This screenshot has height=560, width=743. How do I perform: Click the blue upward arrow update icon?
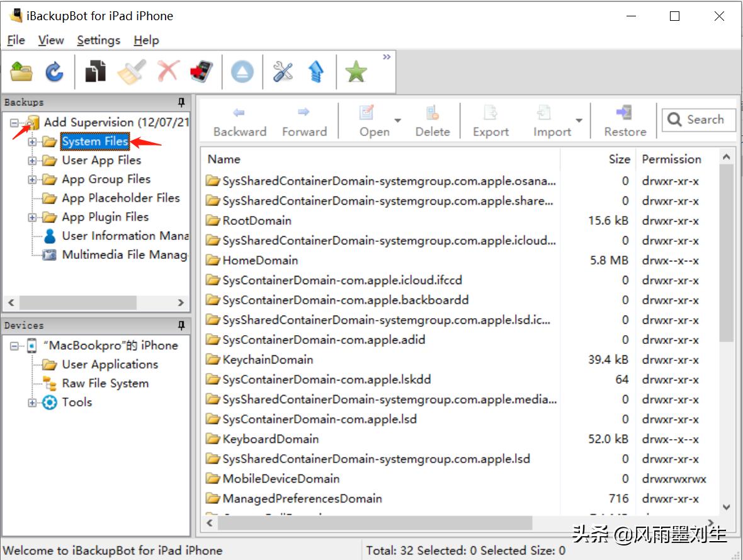pos(316,72)
